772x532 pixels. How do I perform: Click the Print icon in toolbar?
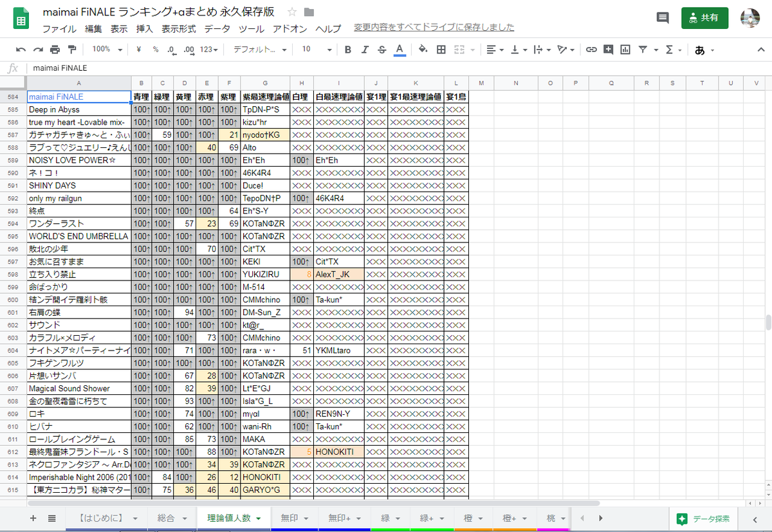(55, 50)
